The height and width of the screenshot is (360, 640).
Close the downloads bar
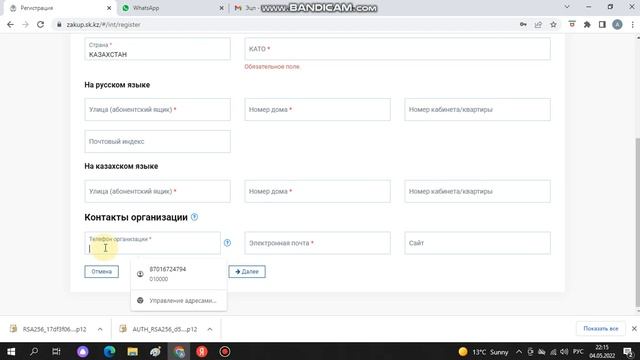(x=634, y=329)
